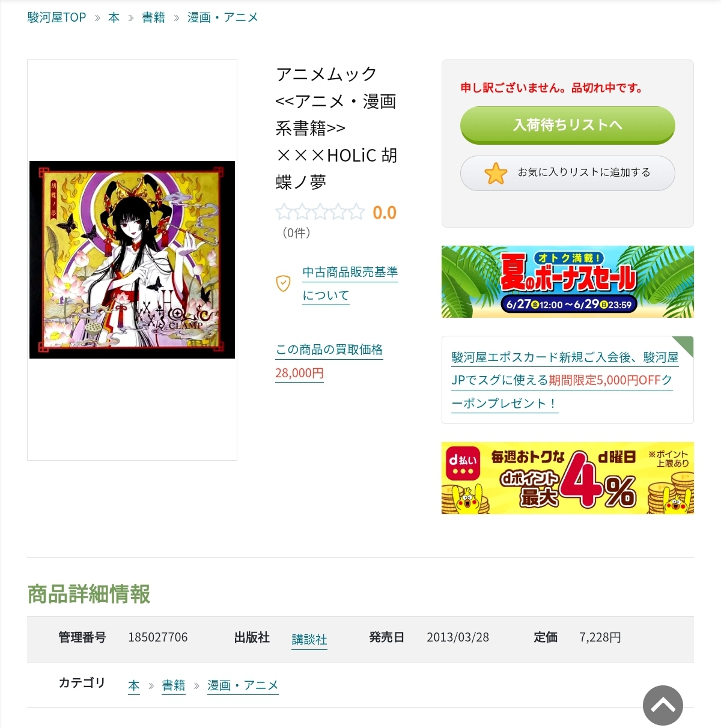Viewport: 721px width, 728px height.
Task: Click the d払い logo icon
Action: point(463,462)
